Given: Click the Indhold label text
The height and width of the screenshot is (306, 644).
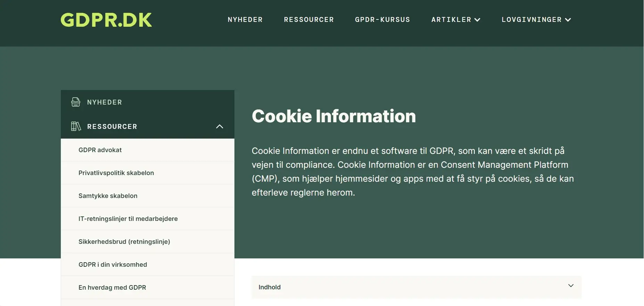Looking at the screenshot, I should (x=270, y=287).
